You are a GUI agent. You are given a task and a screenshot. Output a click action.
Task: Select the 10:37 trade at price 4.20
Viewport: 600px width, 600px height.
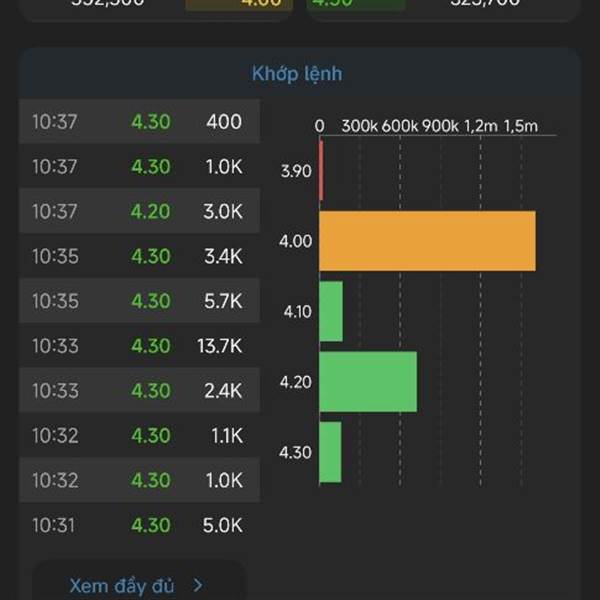coord(138,212)
